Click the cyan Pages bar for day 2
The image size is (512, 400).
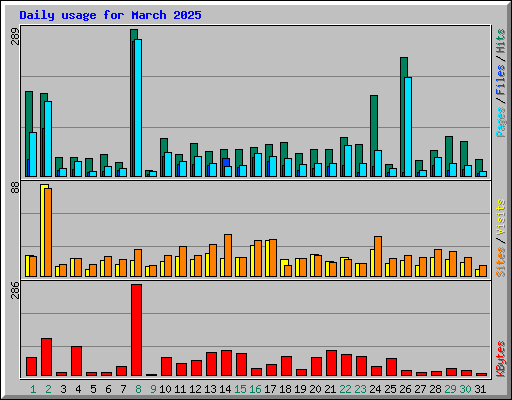[48, 139]
